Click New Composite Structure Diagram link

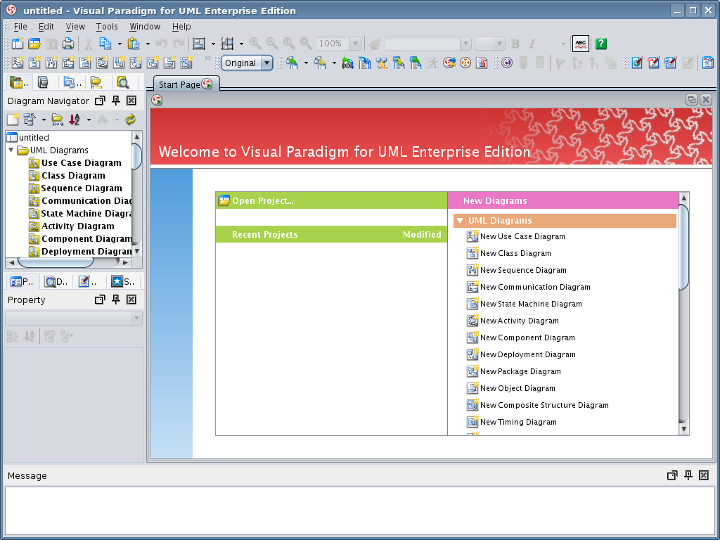click(544, 405)
